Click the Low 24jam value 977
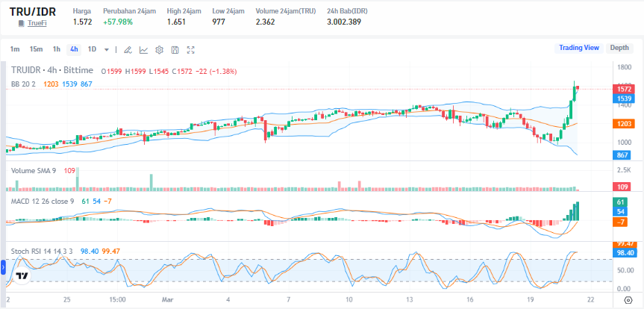 tap(219, 22)
